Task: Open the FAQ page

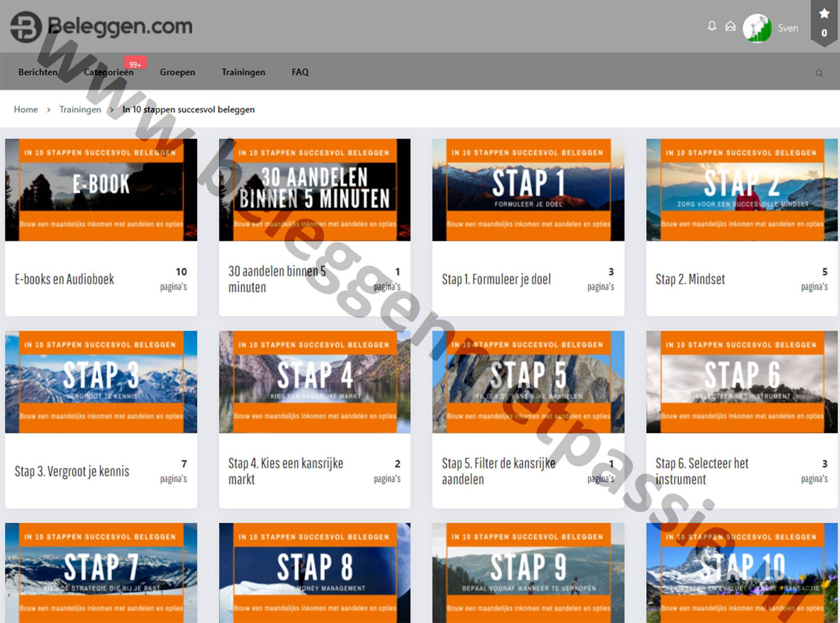Action: click(x=300, y=72)
